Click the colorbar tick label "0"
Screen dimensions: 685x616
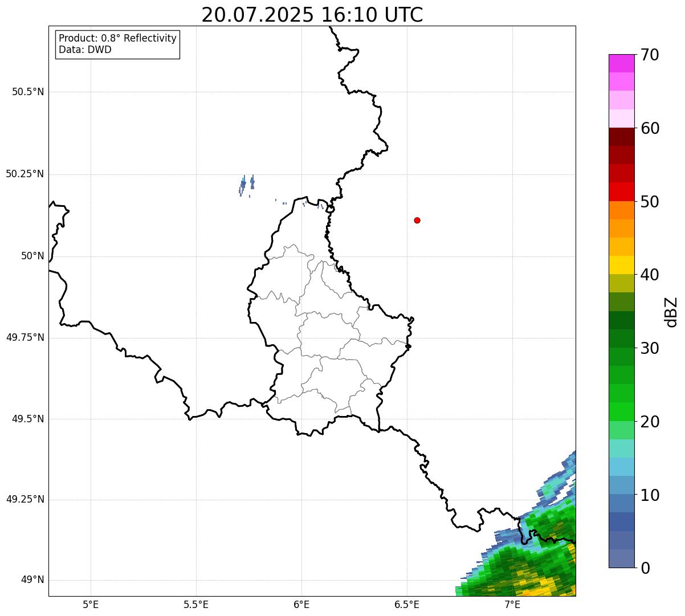tap(645, 568)
